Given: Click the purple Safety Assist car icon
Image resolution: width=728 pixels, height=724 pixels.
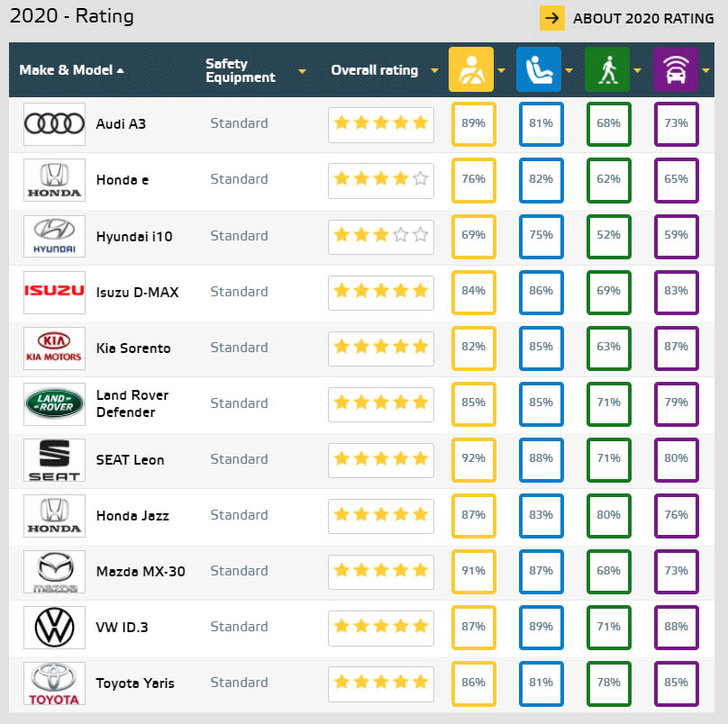Looking at the screenshot, I should pyautogui.click(x=675, y=69).
